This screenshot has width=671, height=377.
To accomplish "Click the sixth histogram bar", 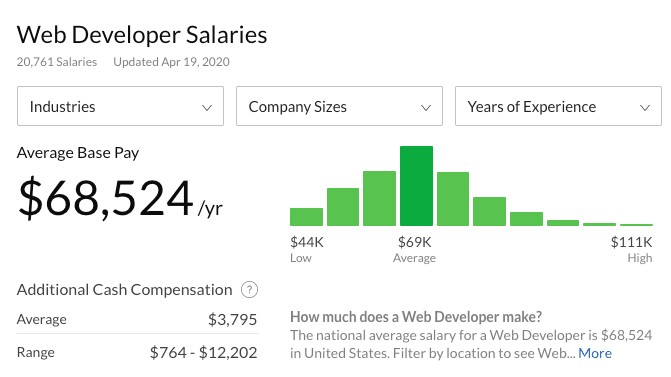I will pos(490,211).
